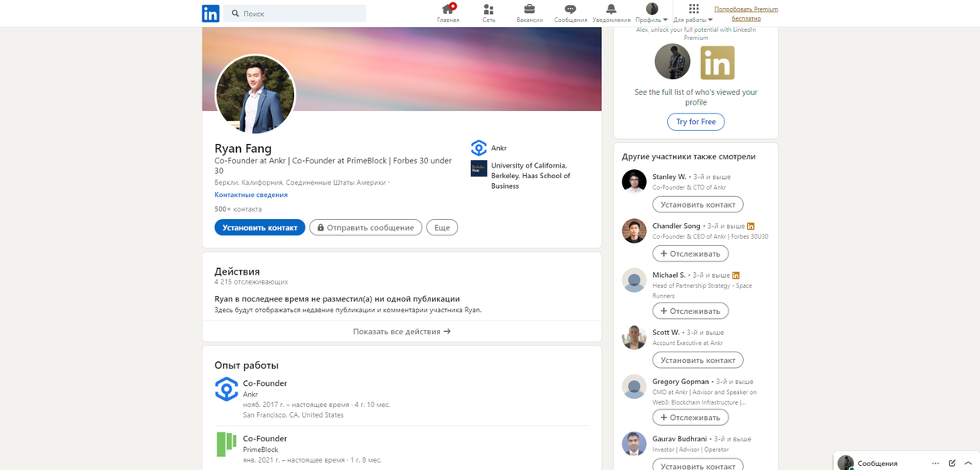This screenshot has width=980, height=470.
Task: Click the Сообщения messaging bar title
Action: tap(877, 463)
